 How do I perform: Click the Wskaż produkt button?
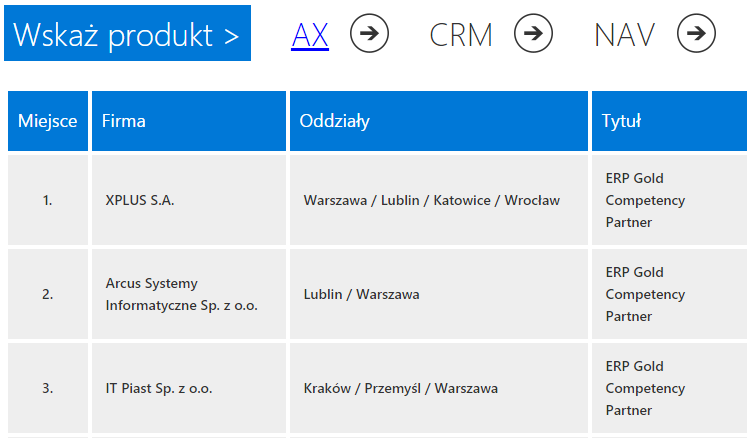pos(127,33)
